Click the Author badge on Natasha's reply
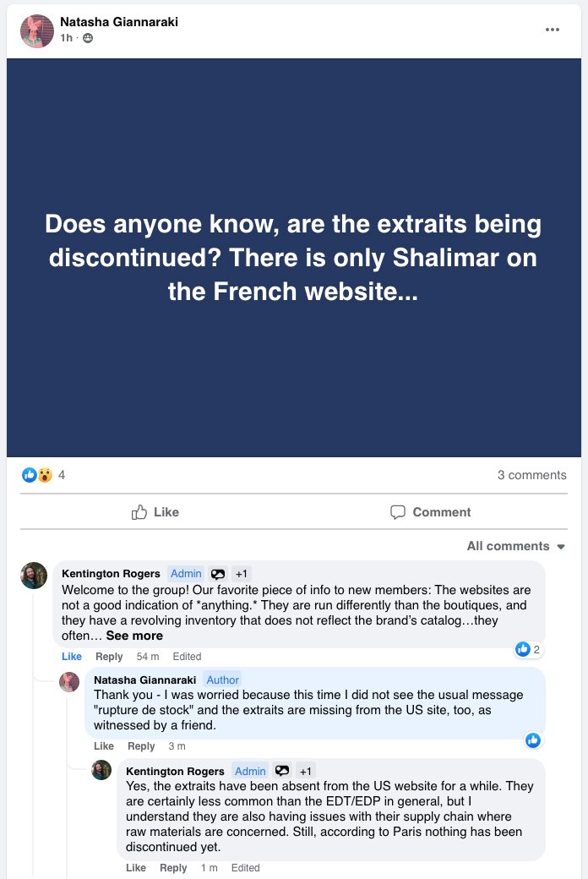This screenshot has width=588, height=879. [223, 680]
